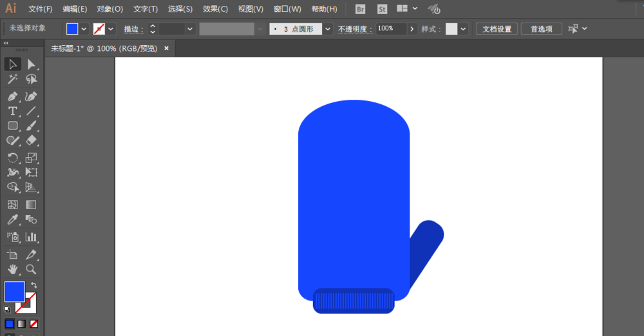Open the stroke color dropdown
The height and width of the screenshot is (336, 644).
(111, 29)
